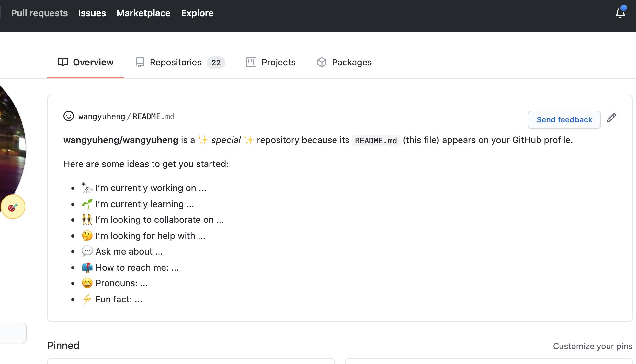The height and width of the screenshot is (364, 636).
Task: Open Marketplace in top navigation
Action: (143, 13)
